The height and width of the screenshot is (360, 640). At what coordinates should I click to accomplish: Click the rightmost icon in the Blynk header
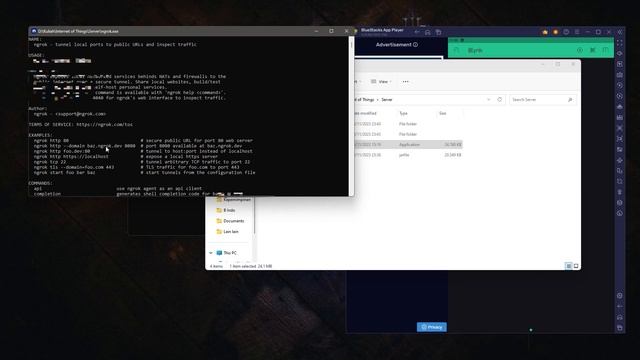click(605, 50)
